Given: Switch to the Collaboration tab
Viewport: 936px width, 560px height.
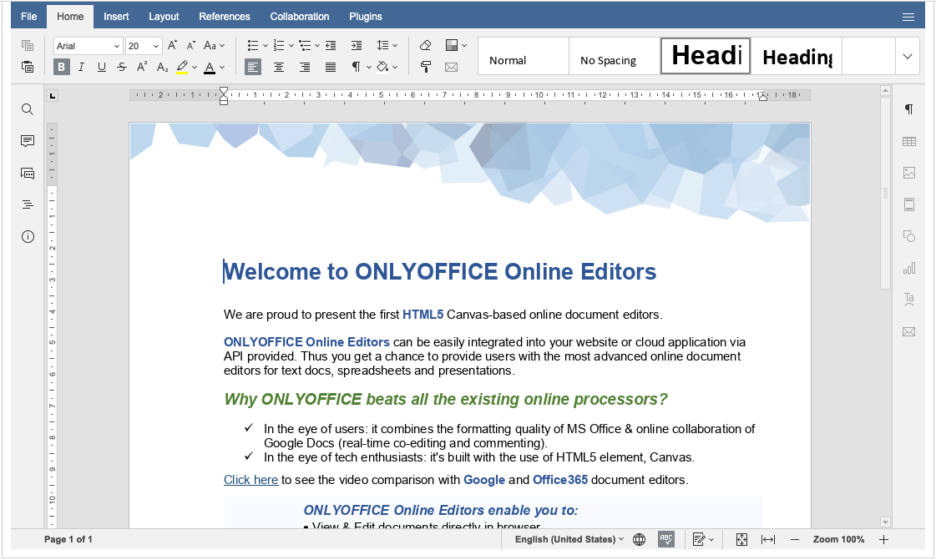Looking at the screenshot, I should (x=300, y=17).
